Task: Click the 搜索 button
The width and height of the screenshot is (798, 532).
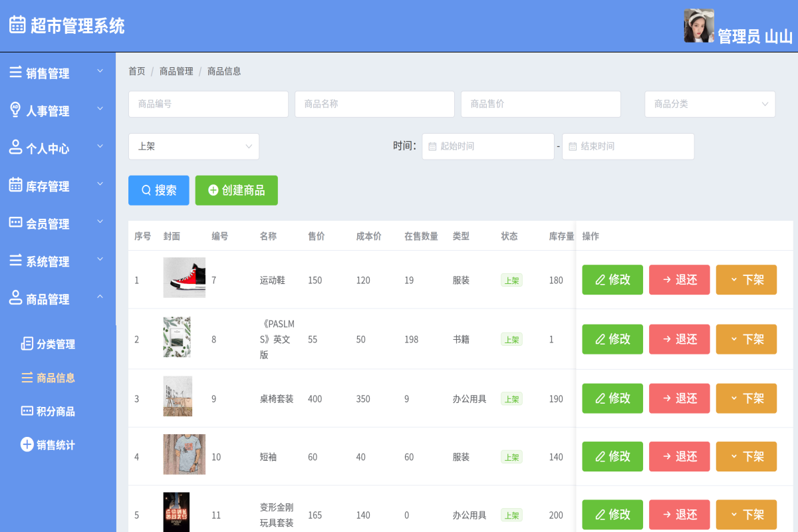Action: click(x=158, y=190)
